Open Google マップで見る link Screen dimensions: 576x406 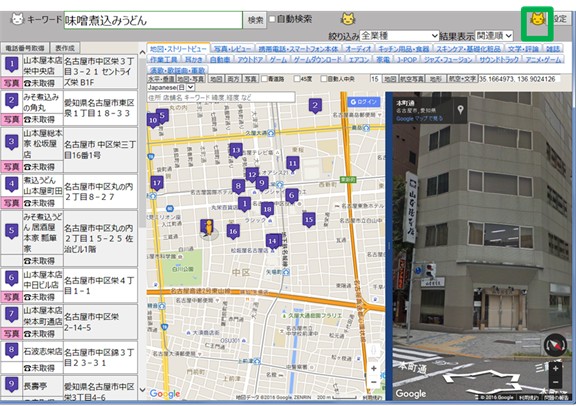[x=419, y=119]
